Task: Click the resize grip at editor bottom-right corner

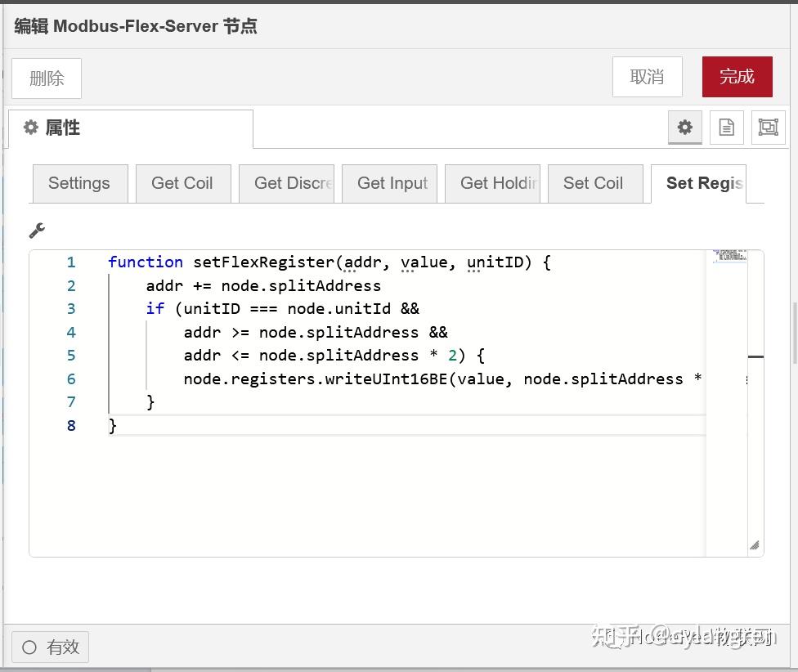Action: pos(754,544)
